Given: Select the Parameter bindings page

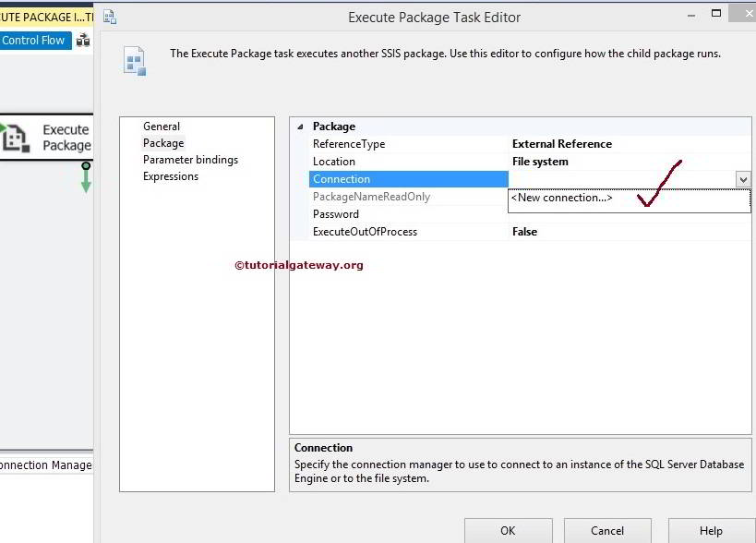Looking at the screenshot, I should [190, 159].
